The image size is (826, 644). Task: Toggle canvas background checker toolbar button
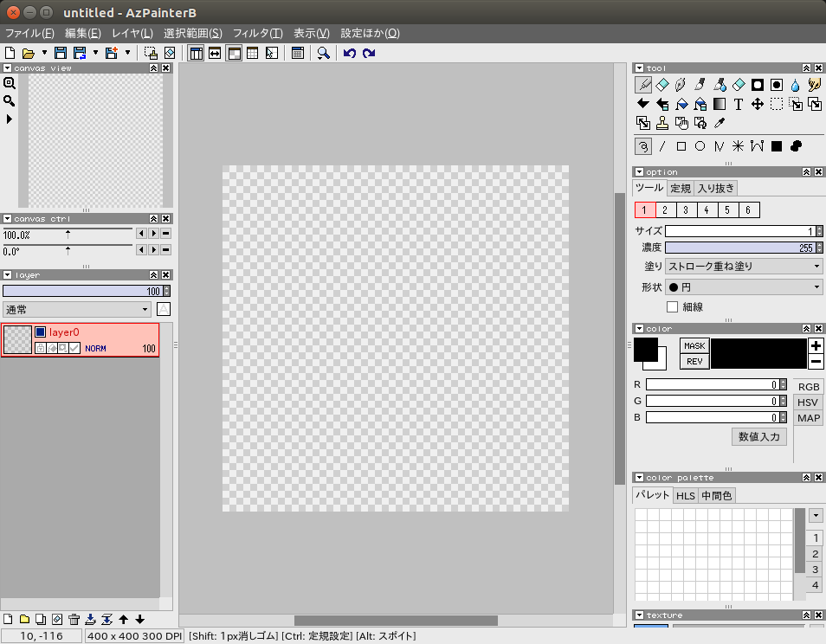234,53
